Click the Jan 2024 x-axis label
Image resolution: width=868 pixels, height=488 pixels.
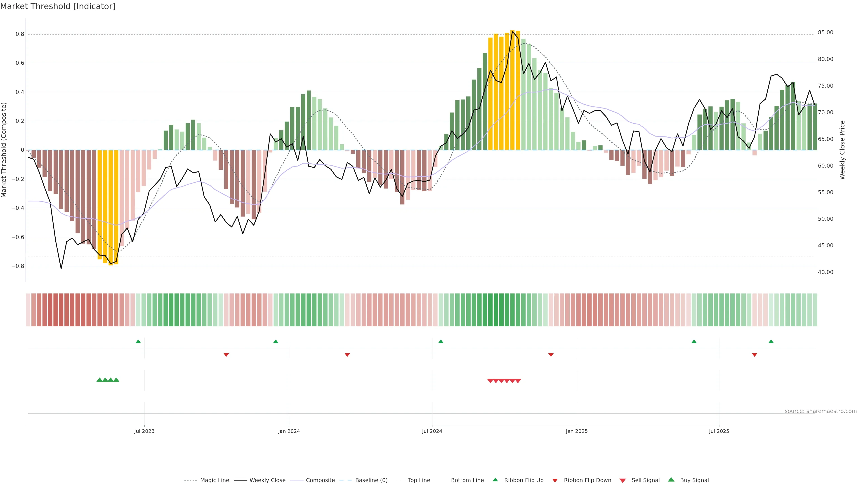[x=289, y=431]
